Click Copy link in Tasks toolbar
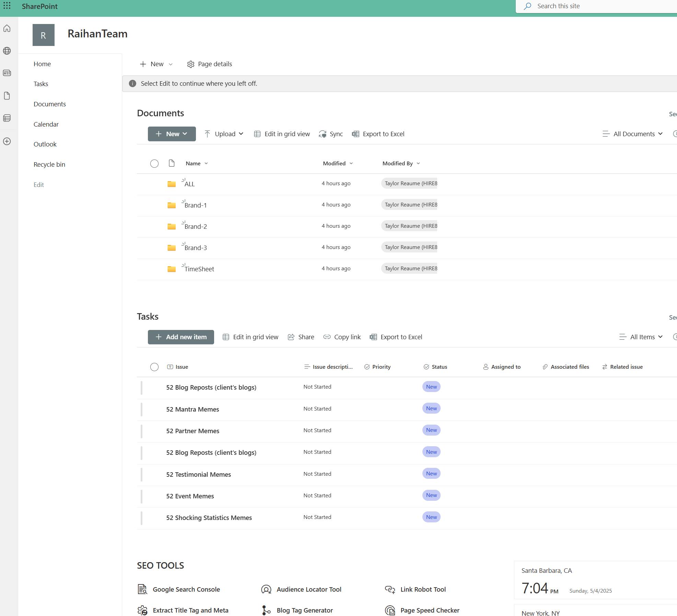Screen dimensions: 677x616 [x=342, y=337]
